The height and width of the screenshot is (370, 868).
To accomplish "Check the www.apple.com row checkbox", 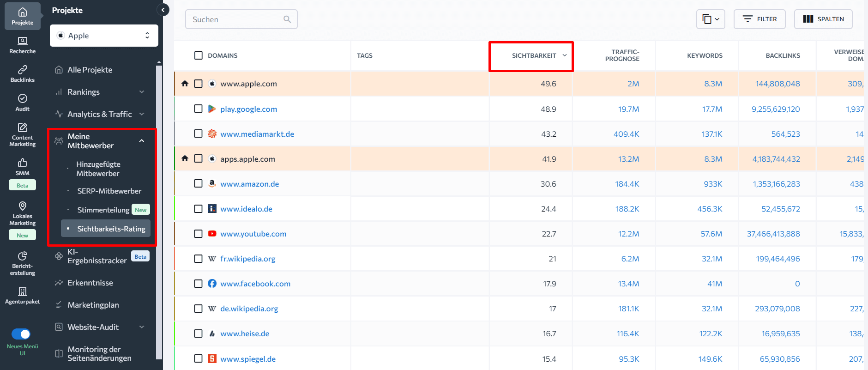I will 199,84.
